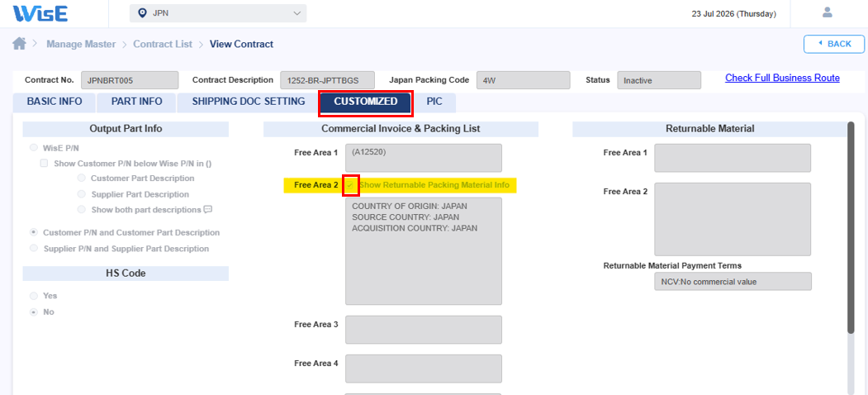Navigate to Contract List breadcrumb
Viewport: 868px width, 395px height.
(x=163, y=45)
